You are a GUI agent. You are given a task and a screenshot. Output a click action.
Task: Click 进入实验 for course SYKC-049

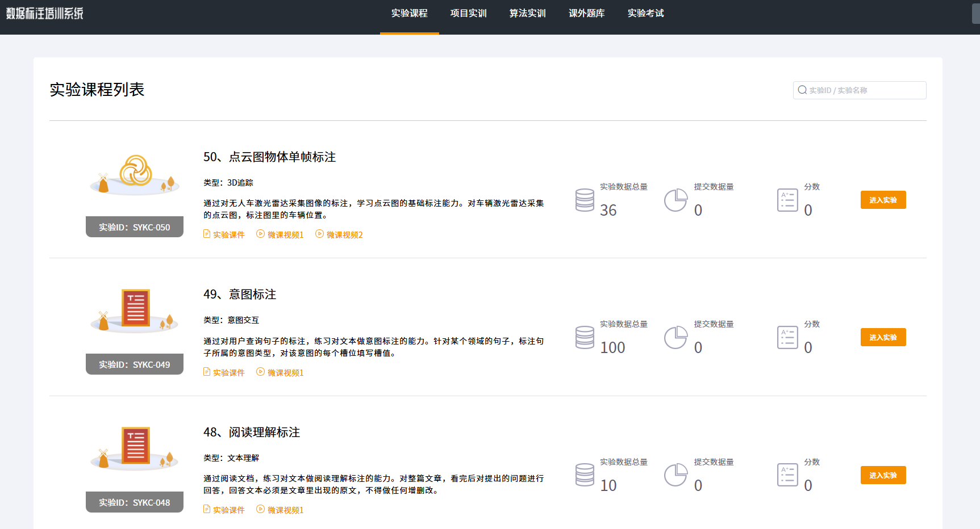(x=883, y=337)
